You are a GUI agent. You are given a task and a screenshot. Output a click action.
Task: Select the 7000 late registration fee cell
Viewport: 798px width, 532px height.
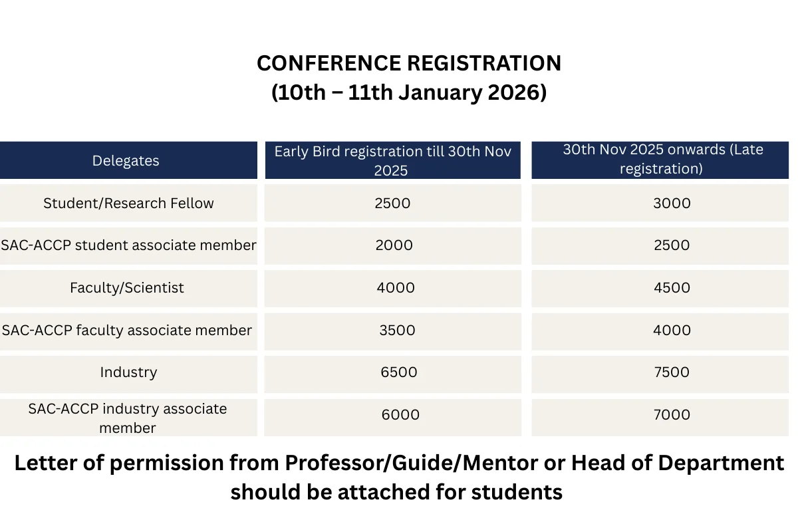(x=672, y=415)
